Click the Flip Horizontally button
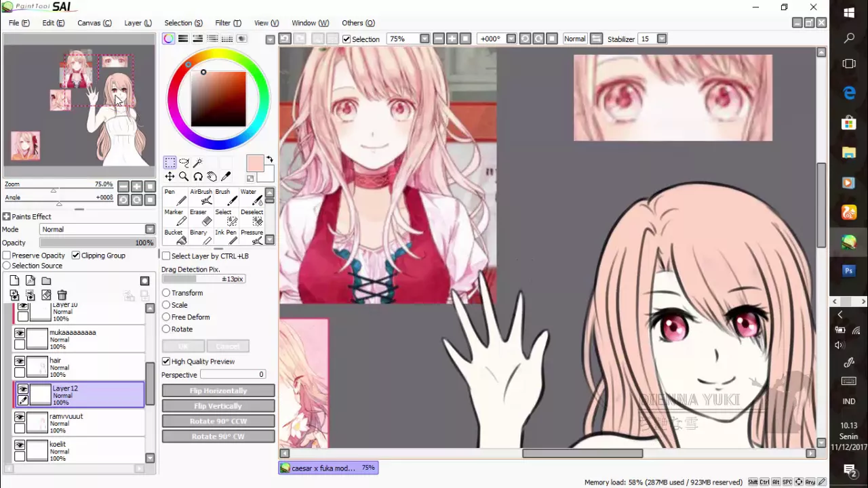The image size is (868, 488). tap(218, 391)
